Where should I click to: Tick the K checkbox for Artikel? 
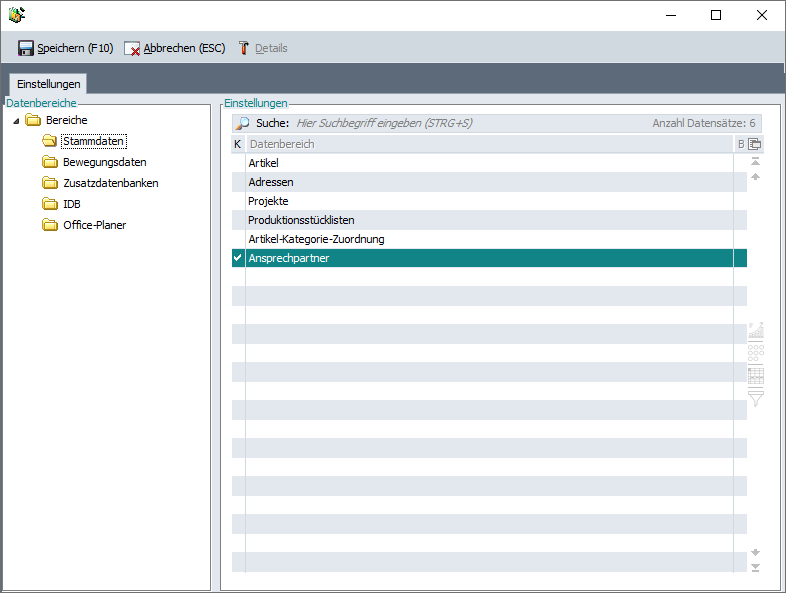click(238, 163)
